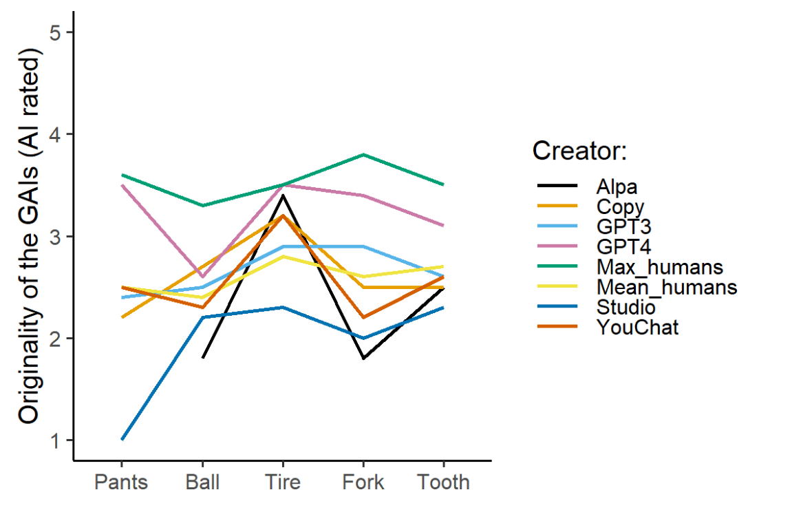
Task: Select the Fork x-axis label
Action: 363,482
